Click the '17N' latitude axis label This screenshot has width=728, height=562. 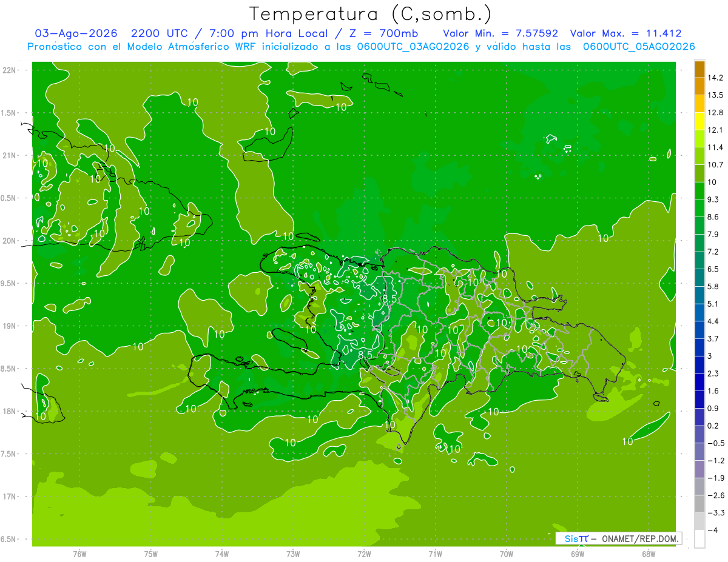click(10, 497)
